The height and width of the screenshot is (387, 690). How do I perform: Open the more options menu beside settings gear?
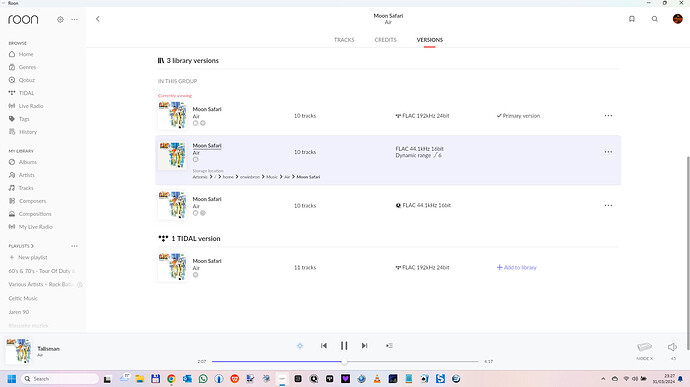(x=74, y=19)
